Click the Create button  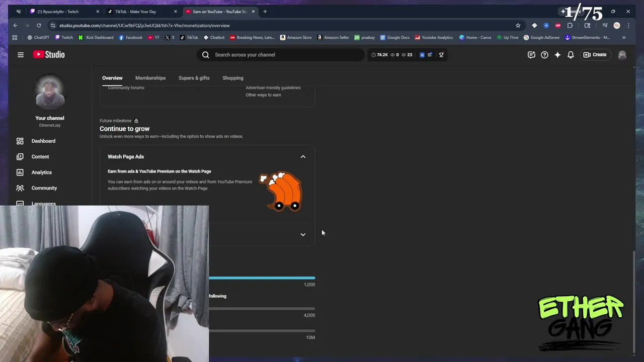[595, 55]
